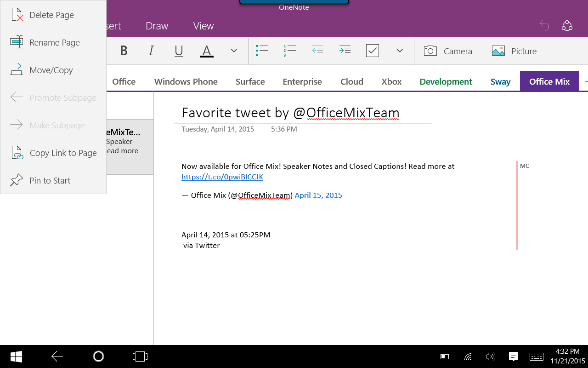
Task: Open the Xbox section tab
Action: (x=392, y=81)
